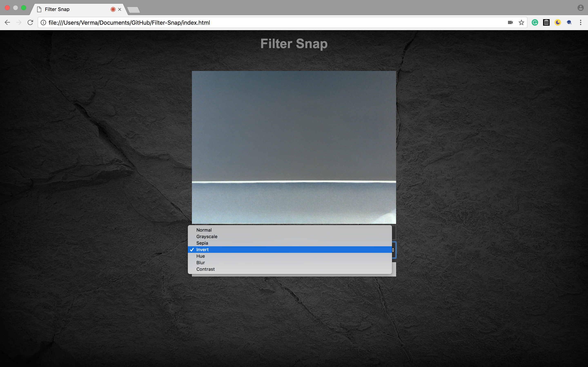Click the camera indicator in address bar
Viewport: 588px width, 367px height.
[510, 23]
